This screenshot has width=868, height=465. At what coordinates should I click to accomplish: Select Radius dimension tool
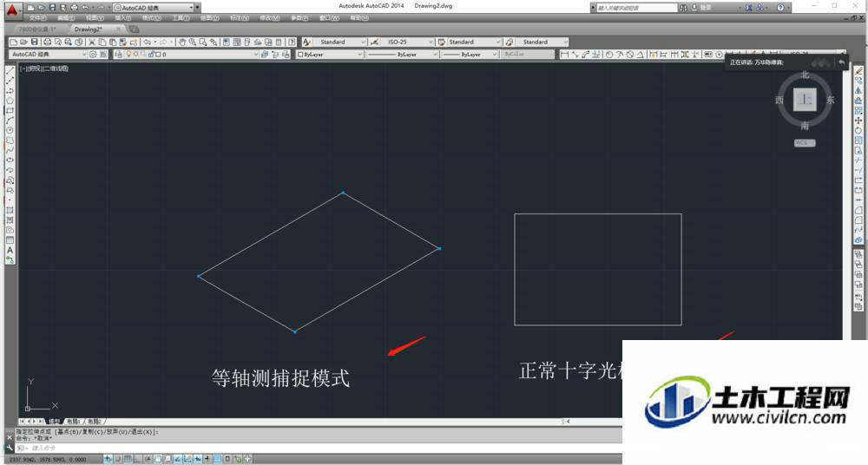609,55
